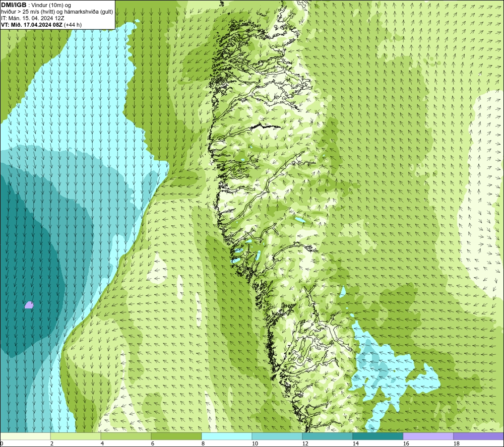Click the legend scale number '4'
This screenshot has width=504, height=447.
coord(102,443)
